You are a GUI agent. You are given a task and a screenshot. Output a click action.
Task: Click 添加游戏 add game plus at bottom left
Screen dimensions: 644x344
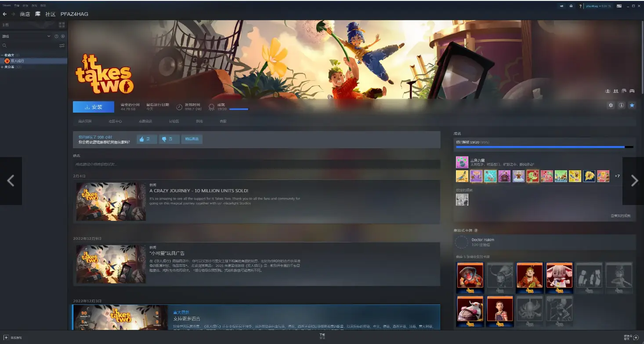12,337
